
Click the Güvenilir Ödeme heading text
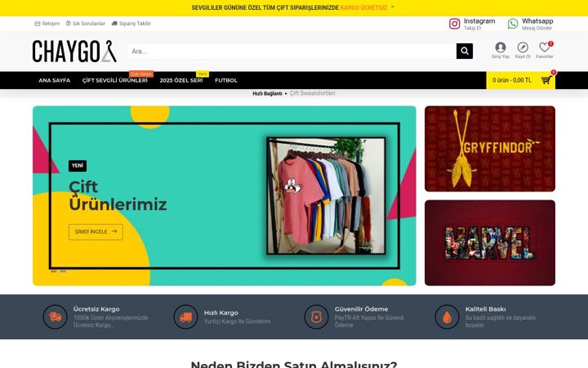pyautogui.click(x=361, y=309)
